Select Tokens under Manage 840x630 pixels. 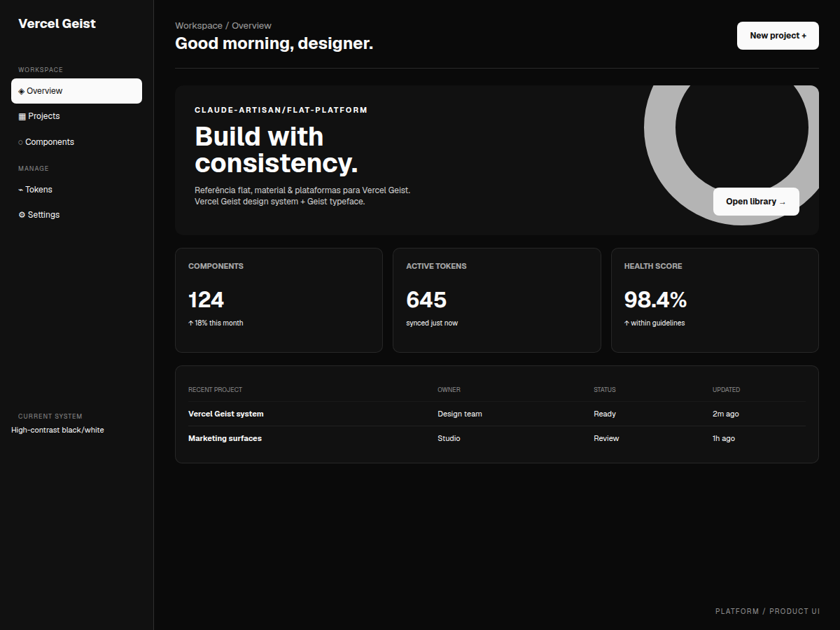76,190
